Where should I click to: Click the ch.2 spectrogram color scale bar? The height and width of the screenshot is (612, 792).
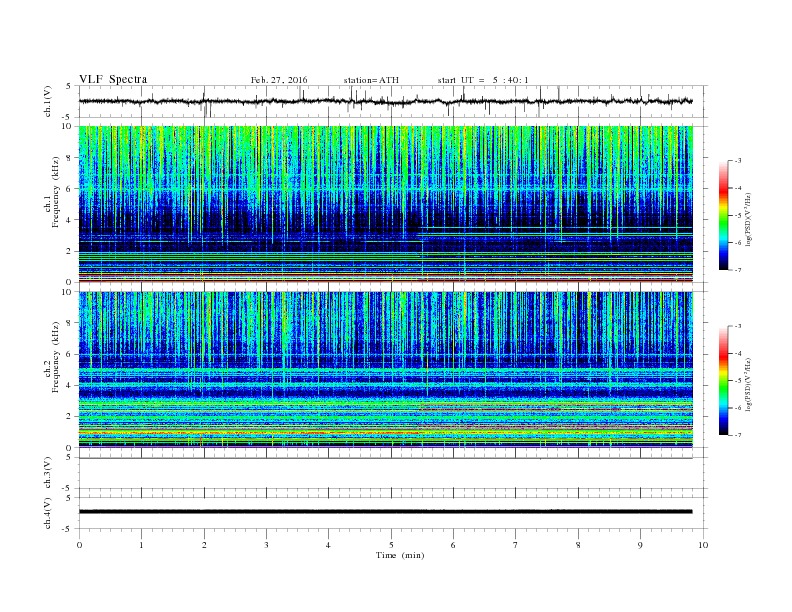pyautogui.click(x=724, y=380)
